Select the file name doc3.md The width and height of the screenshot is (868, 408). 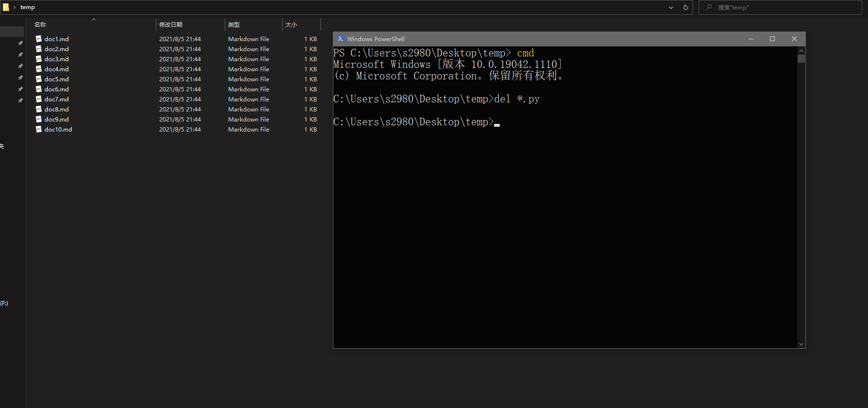point(56,59)
